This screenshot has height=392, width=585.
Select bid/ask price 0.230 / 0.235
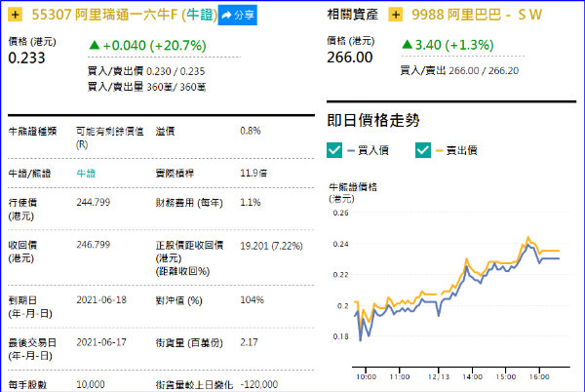[175, 71]
